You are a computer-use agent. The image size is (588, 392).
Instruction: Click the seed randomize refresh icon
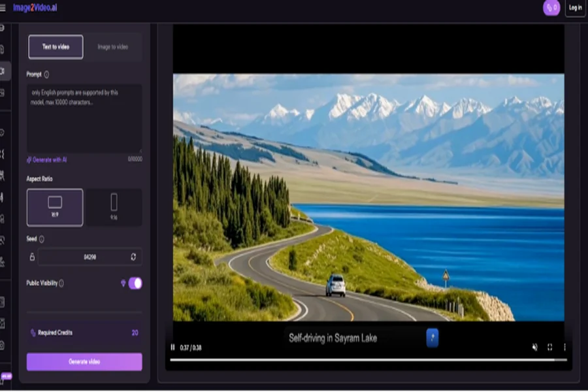click(133, 257)
